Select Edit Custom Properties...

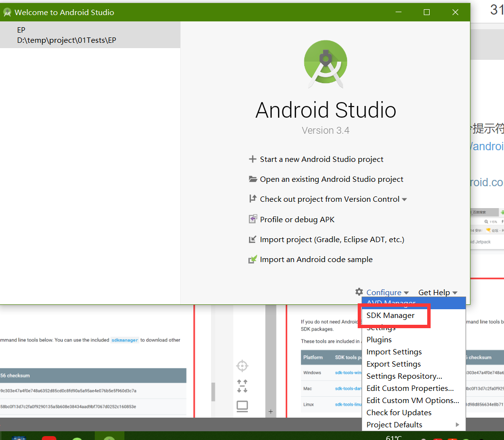(414, 388)
